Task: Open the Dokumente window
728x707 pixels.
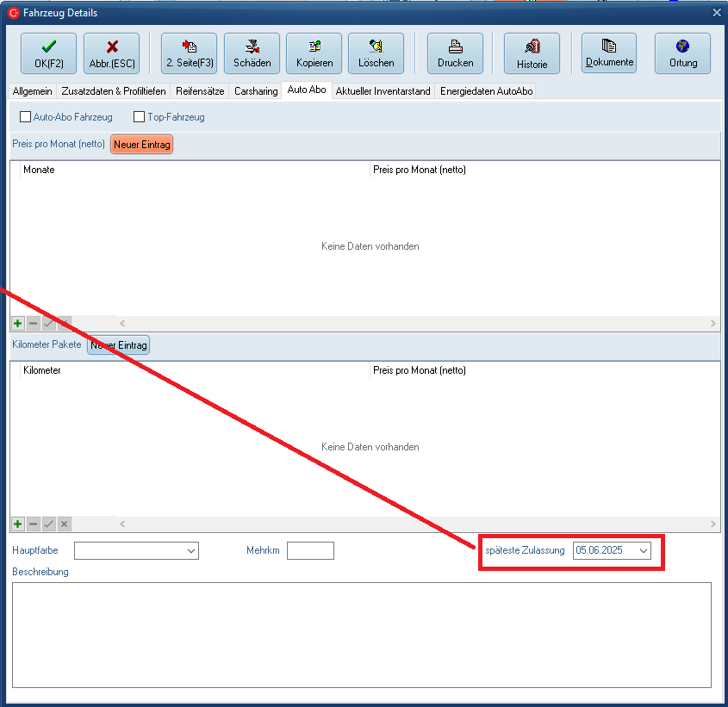Action: pyautogui.click(x=609, y=53)
